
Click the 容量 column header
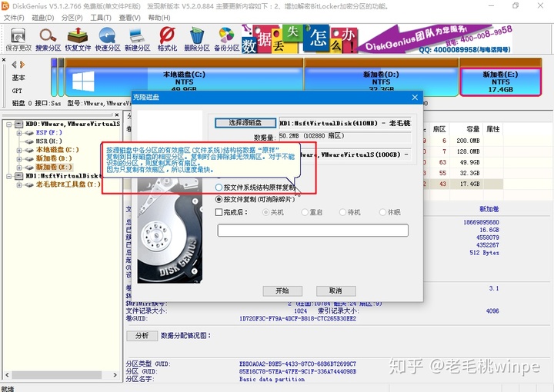(x=472, y=129)
